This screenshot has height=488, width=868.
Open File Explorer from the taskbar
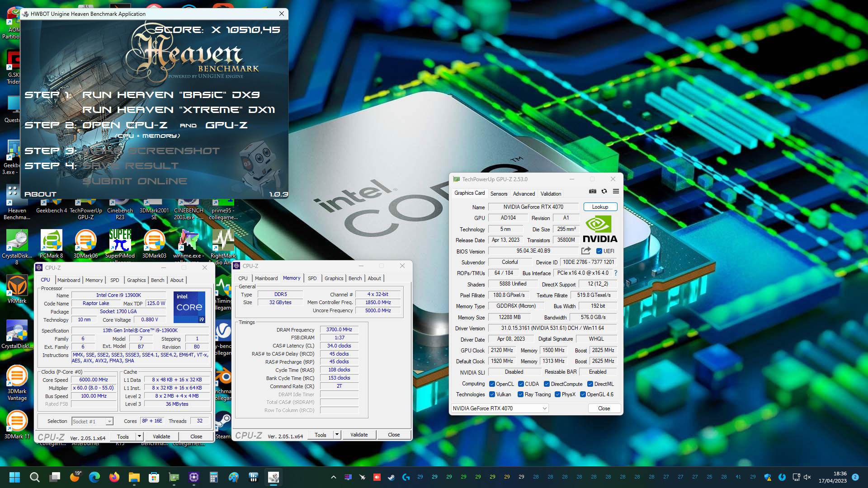(x=134, y=477)
